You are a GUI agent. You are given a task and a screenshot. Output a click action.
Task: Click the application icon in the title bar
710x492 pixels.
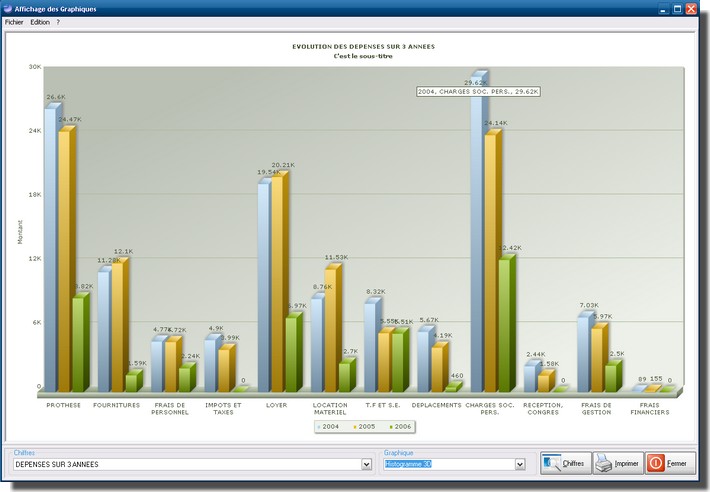click(x=7, y=8)
